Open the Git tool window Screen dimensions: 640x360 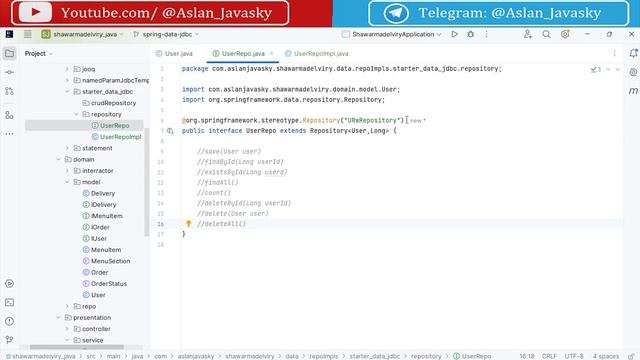9,340
